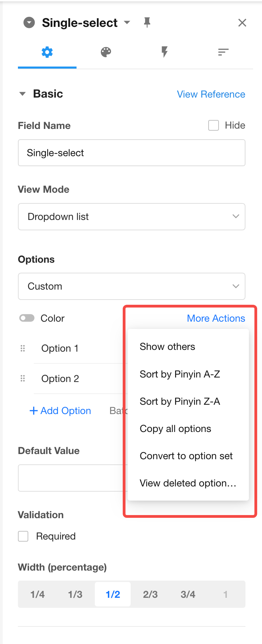262x644 pixels.
Task: Open the sort lines tab icon
Action: [x=223, y=52]
